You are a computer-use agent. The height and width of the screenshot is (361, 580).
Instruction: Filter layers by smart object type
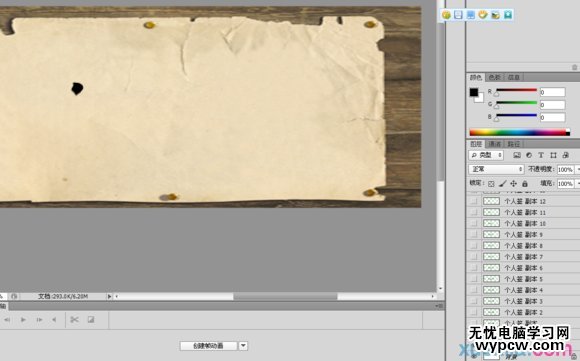click(x=566, y=155)
